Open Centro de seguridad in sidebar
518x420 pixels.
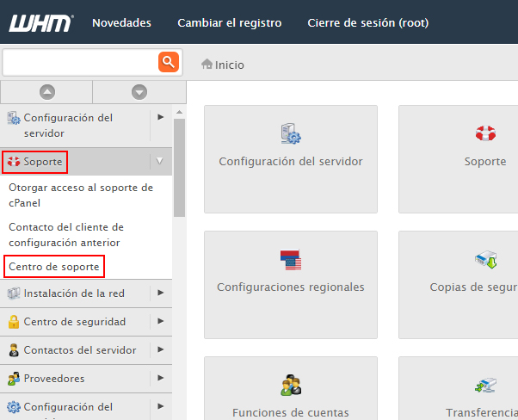[x=75, y=322]
